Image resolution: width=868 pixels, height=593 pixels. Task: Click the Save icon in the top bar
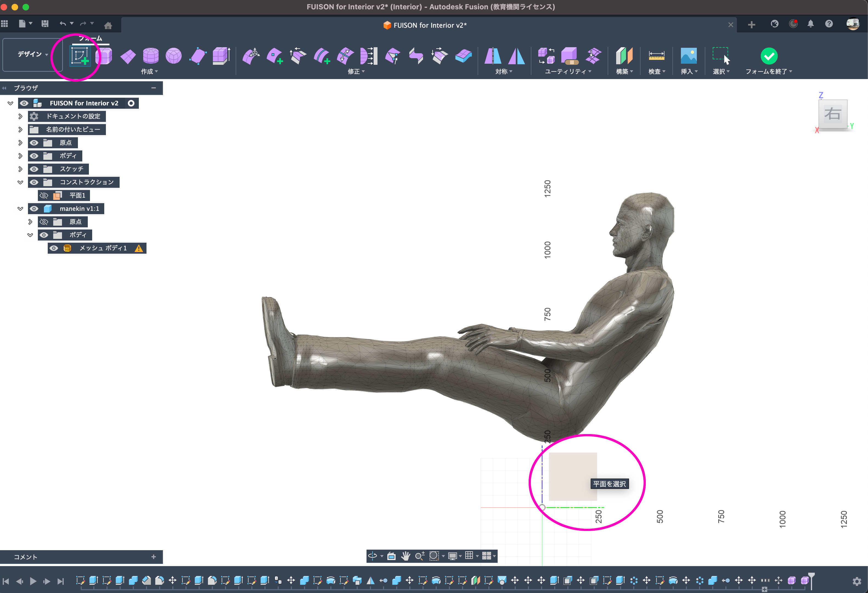point(45,24)
